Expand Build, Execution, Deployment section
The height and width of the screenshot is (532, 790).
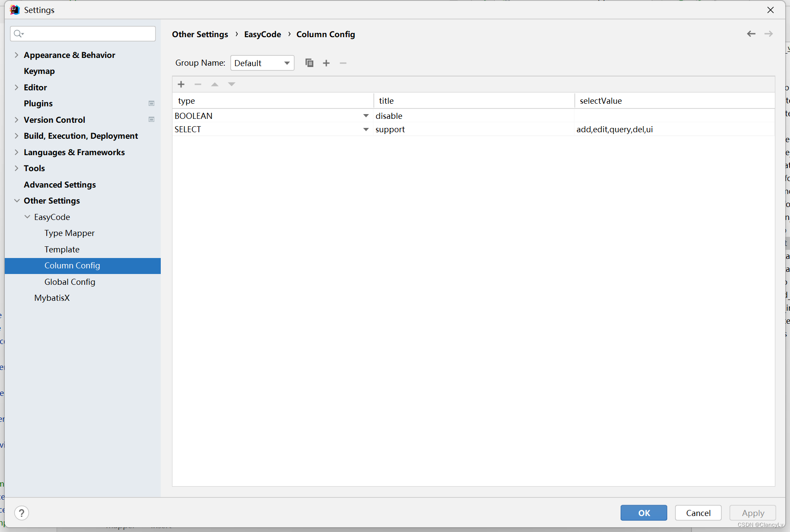pyautogui.click(x=16, y=136)
